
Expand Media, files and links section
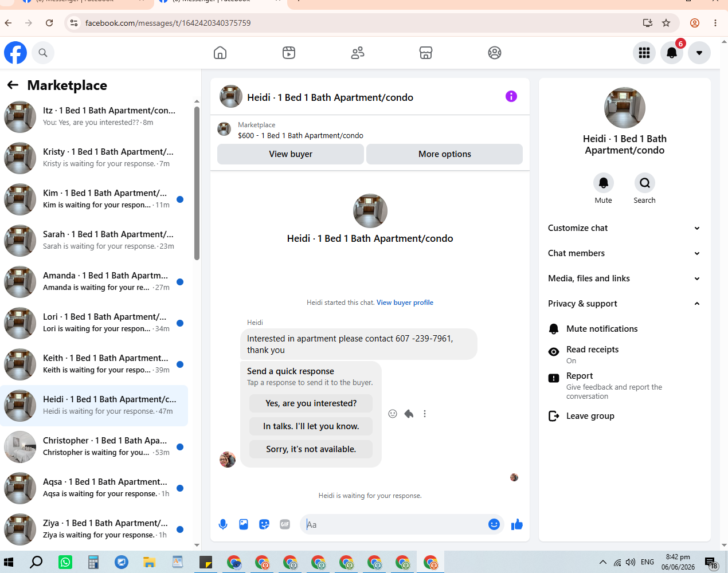tap(624, 278)
